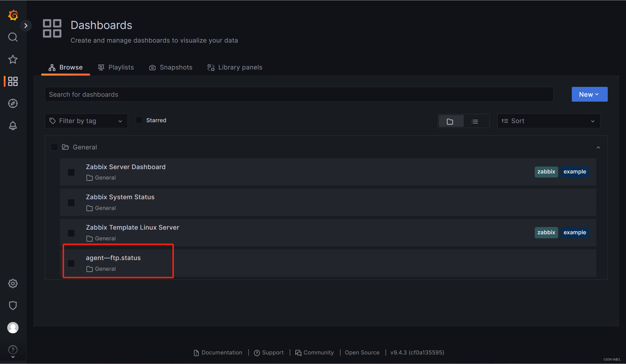The height and width of the screenshot is (364, 626).
Task: Open Server admin shield icon
Action: pos(13,306)
